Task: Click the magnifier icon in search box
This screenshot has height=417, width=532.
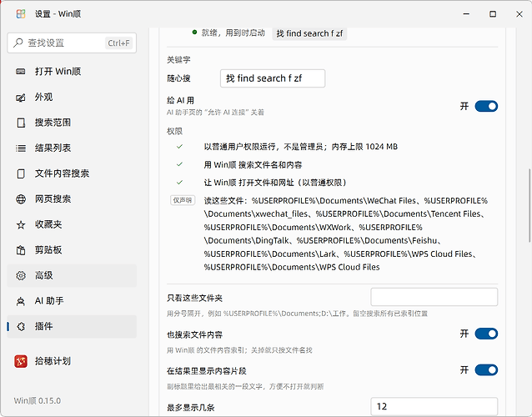Action: point(18,43)
